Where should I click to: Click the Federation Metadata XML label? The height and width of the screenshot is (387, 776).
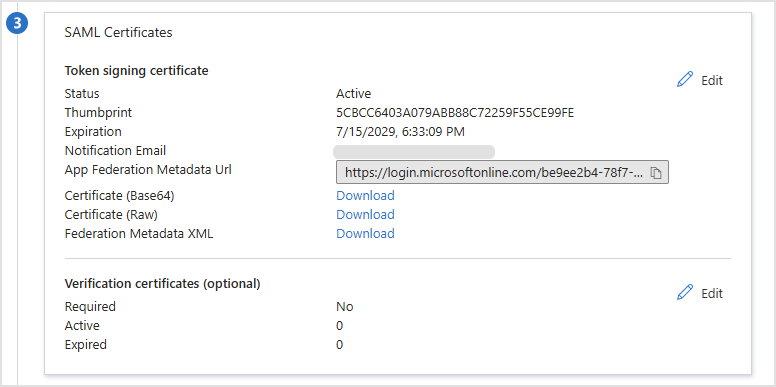[139, 233]
